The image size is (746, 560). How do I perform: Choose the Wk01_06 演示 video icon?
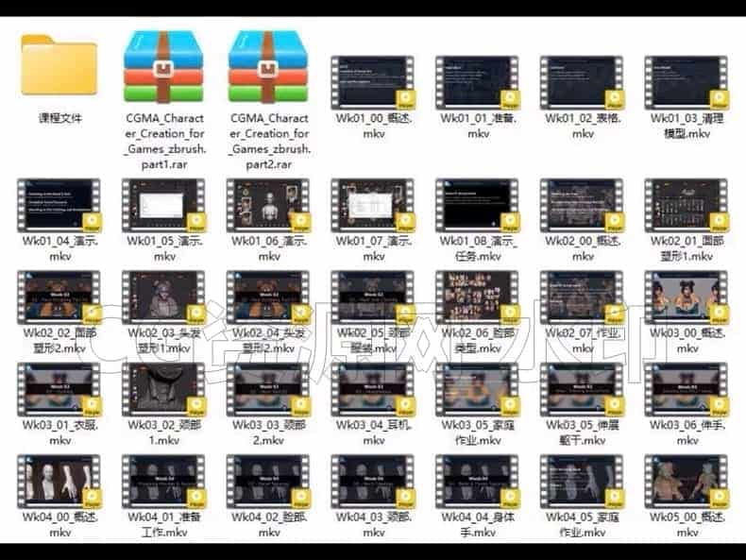point(269,206)
